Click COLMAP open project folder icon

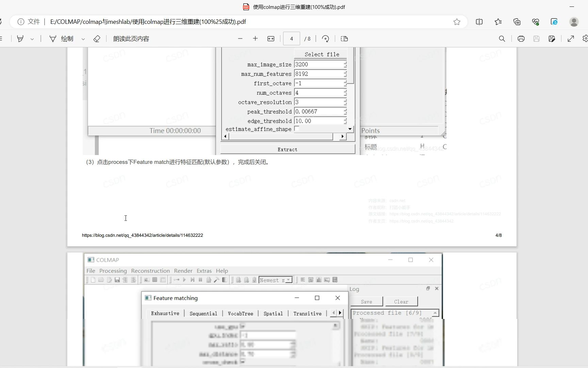[x=101, y=280]
